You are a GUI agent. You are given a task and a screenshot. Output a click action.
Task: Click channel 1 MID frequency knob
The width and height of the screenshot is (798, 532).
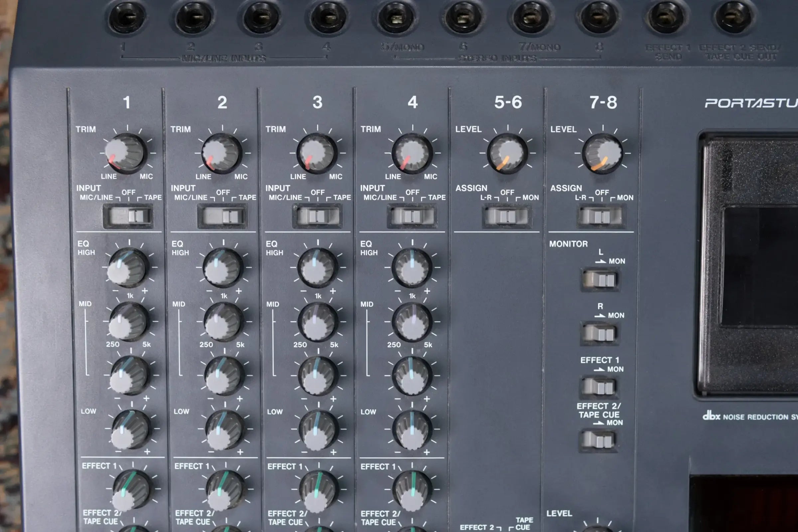(x=128, y=321)
